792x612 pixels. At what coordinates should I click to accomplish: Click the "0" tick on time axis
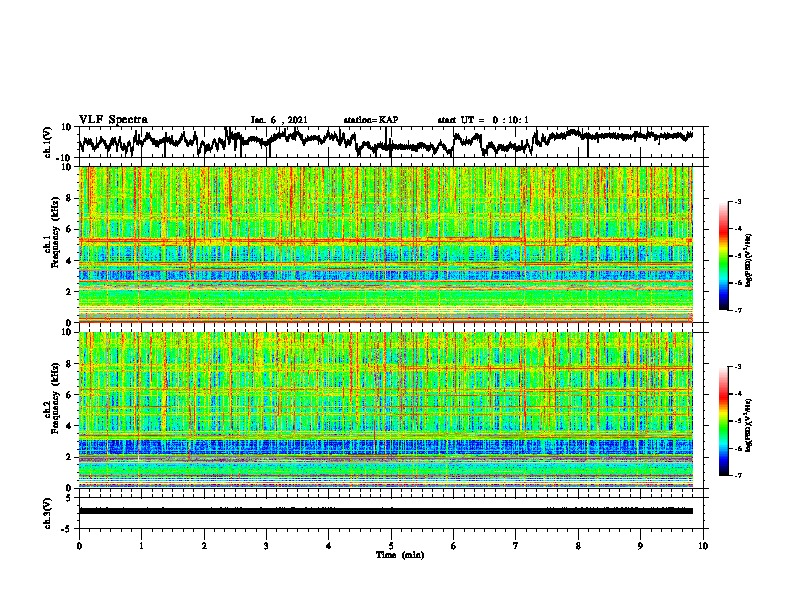79,546
